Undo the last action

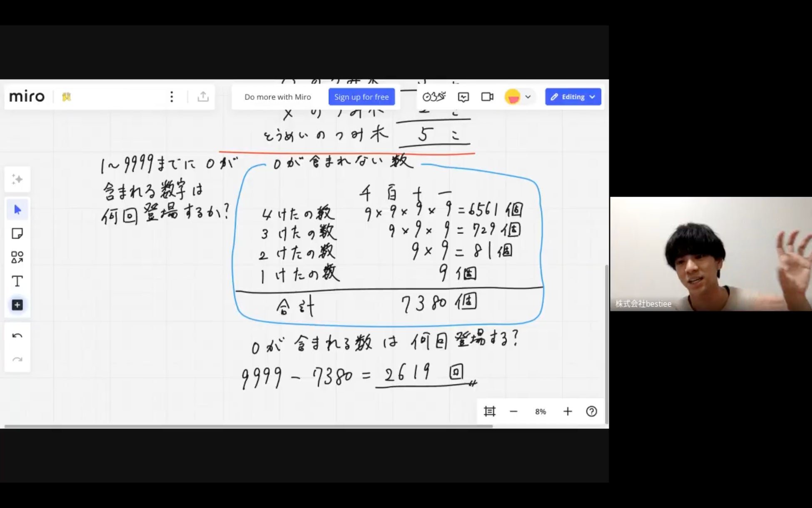coord(17,335)
